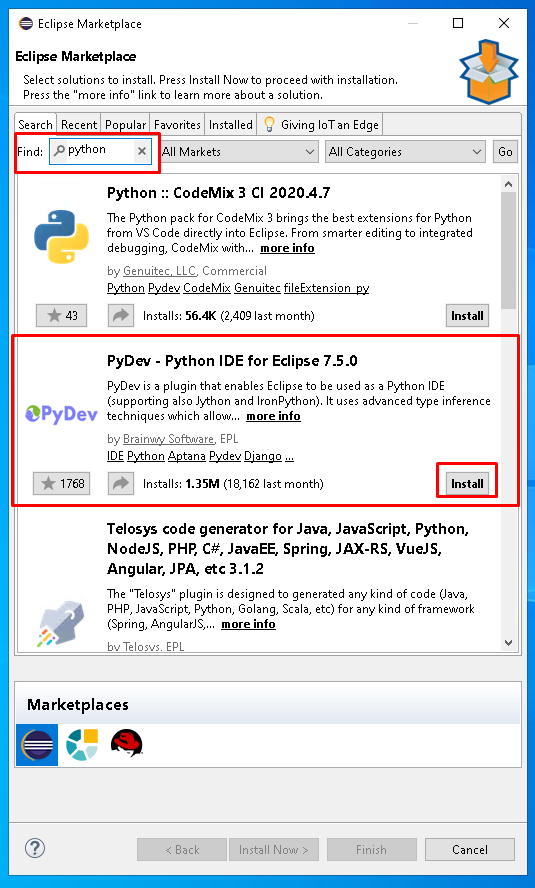Click the Telosys plugin logo
Viewport: 535px width, 888px height.
click(x=61, y=623)
